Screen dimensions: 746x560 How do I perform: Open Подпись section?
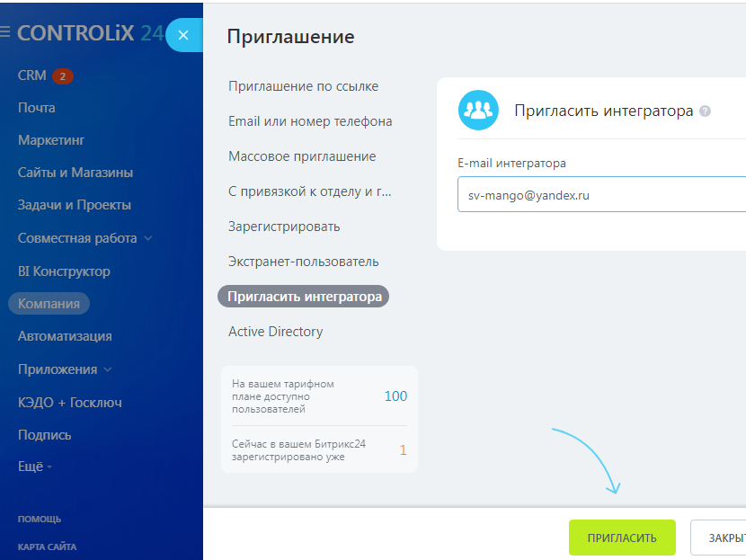tap(44, 435)
